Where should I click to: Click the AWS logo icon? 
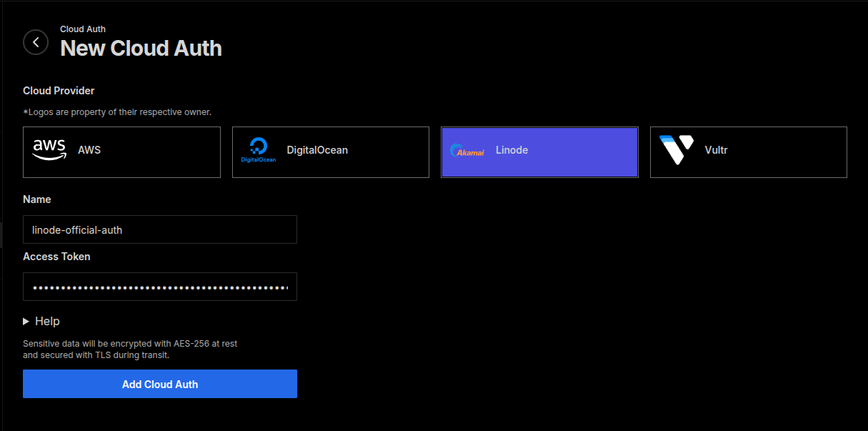(49, 149)
